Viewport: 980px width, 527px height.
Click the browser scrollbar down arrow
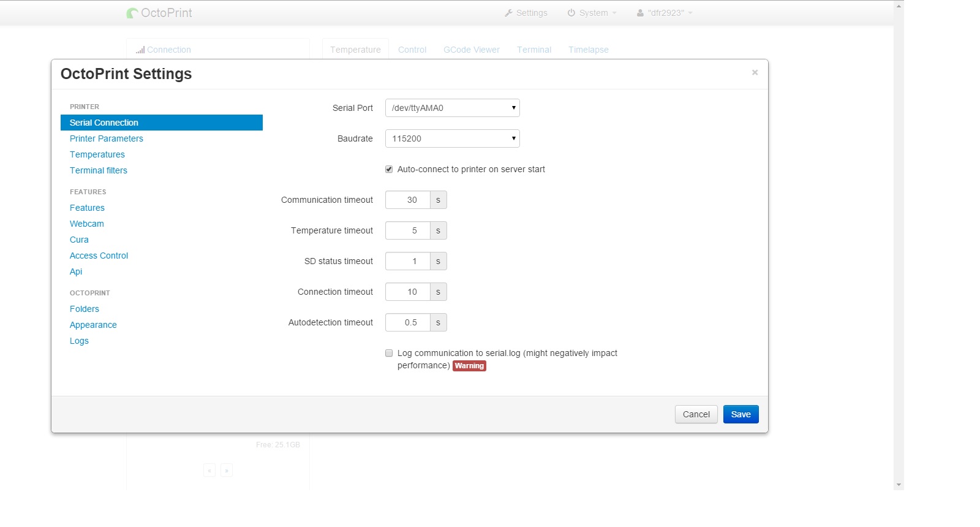899,485
